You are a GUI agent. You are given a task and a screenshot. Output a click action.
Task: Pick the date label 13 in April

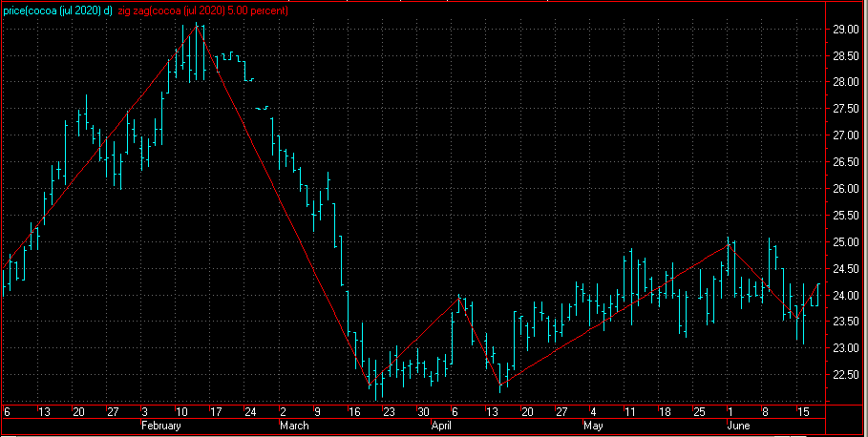492,412
